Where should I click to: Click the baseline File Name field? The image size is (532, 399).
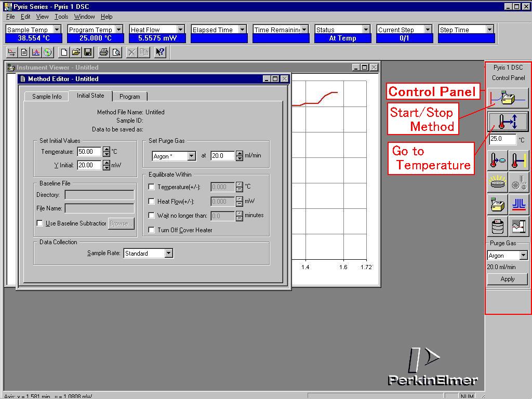[x=99, y=208]
